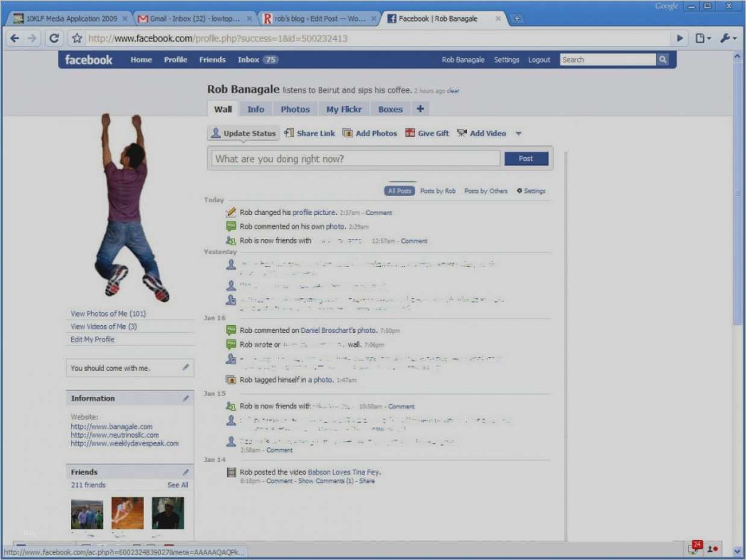Click the profile picture change story icon
Screen dimensions: 746x560
pos(231,213)
